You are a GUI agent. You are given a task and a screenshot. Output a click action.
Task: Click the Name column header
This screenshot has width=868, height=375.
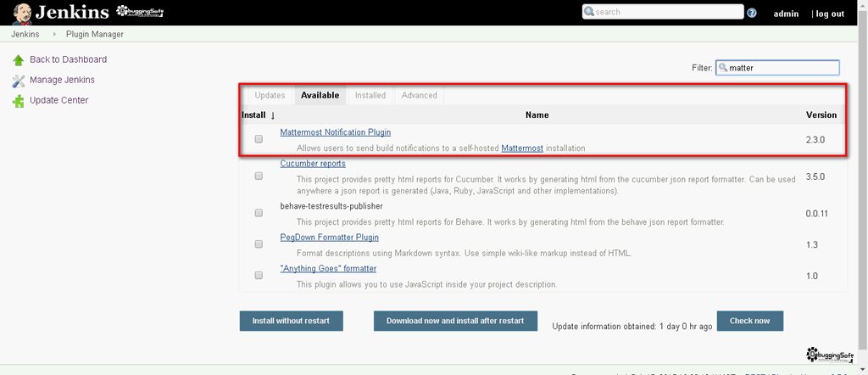coord(537,115)
